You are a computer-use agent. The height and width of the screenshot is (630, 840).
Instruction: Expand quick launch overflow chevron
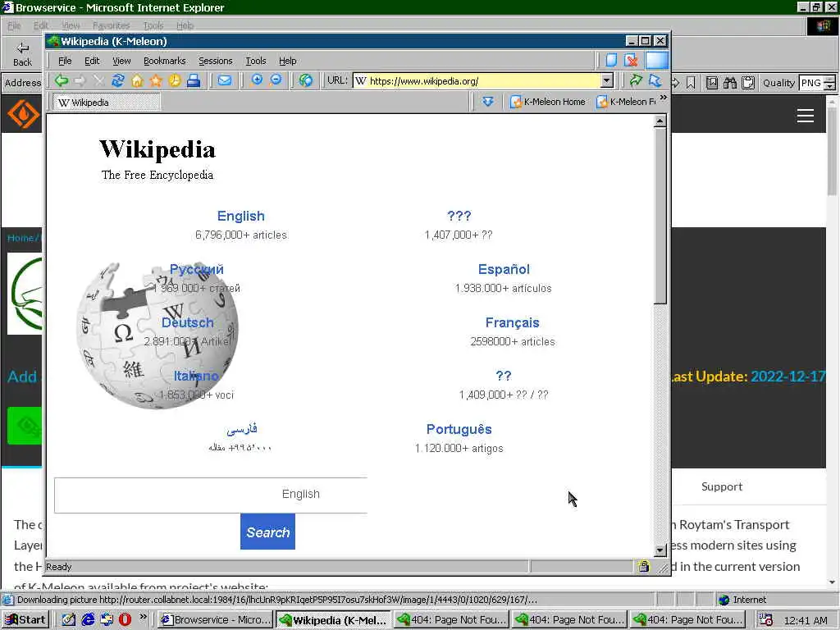[x=143, y=617]
